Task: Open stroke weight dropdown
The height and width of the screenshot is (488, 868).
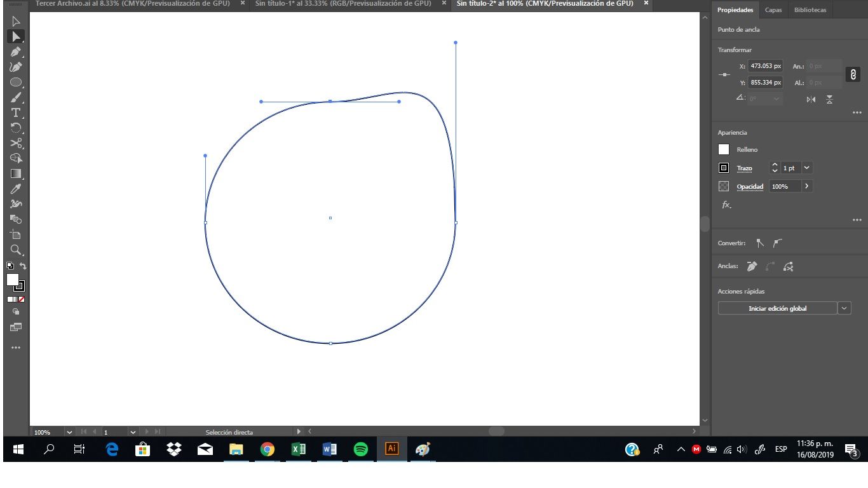Action: (x=807, y=168)
